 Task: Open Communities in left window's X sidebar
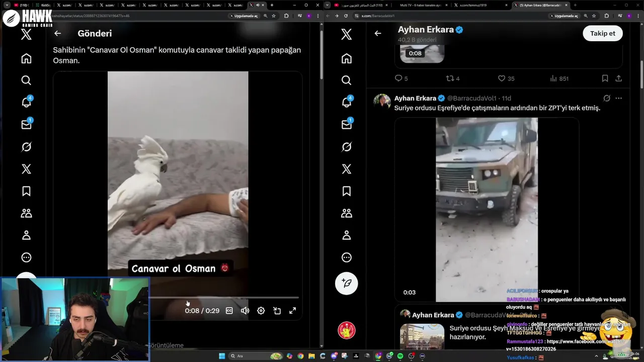coord(26,213)
